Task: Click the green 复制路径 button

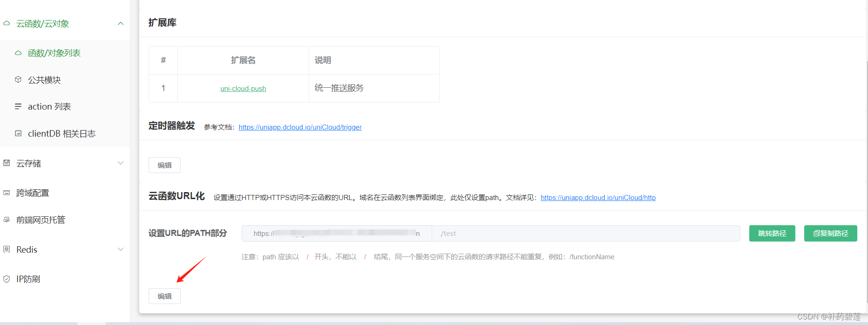Action: [831, 233]
